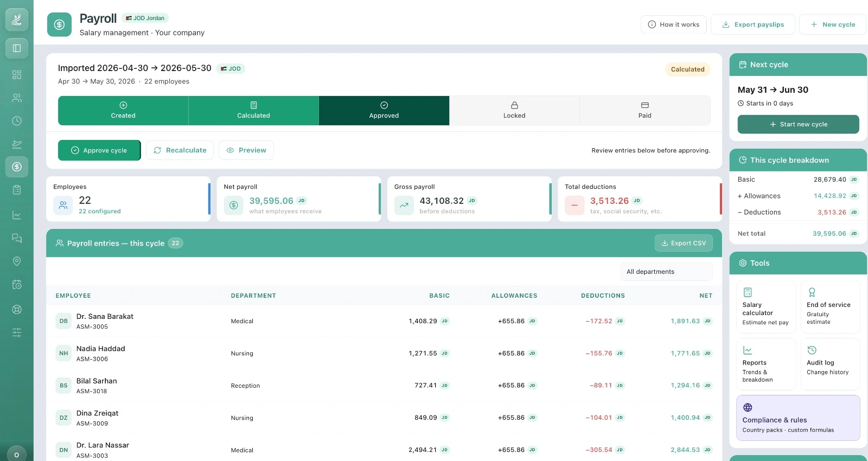This screenshot has height=461, width=868.
Task: Open the Audit log tool card
Action: pyautogui.click(x=831, y=364)
